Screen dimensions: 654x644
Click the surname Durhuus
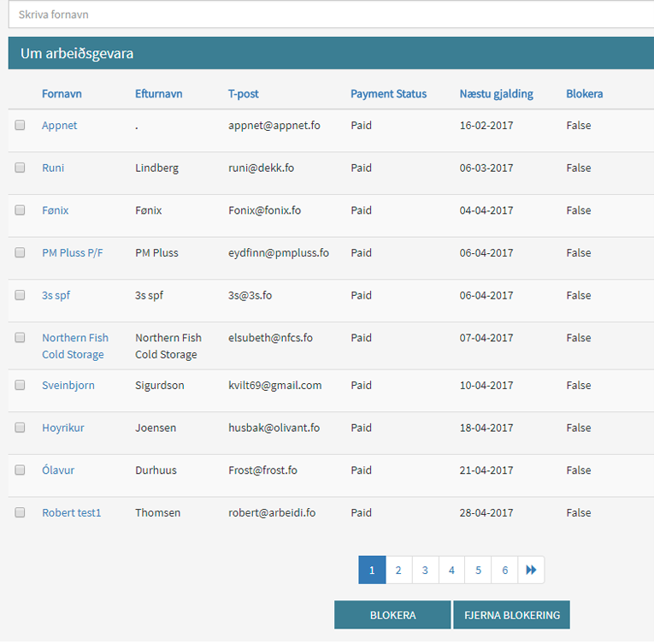tap(156, 470)
